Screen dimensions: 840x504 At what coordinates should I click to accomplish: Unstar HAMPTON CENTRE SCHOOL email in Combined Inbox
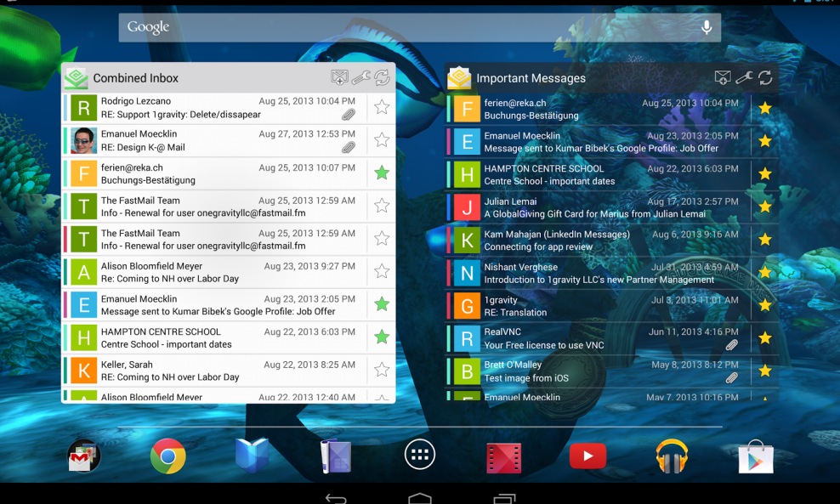coord(382,337)
